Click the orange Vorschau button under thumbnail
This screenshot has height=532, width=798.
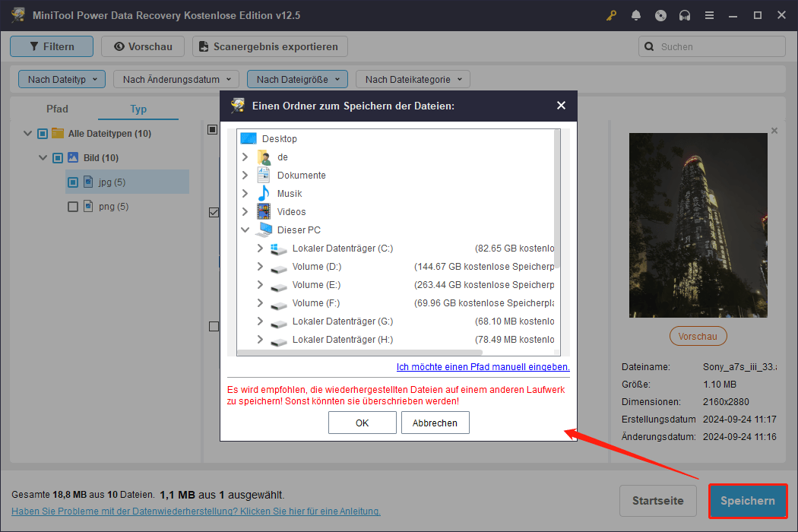tap(698, 336)
